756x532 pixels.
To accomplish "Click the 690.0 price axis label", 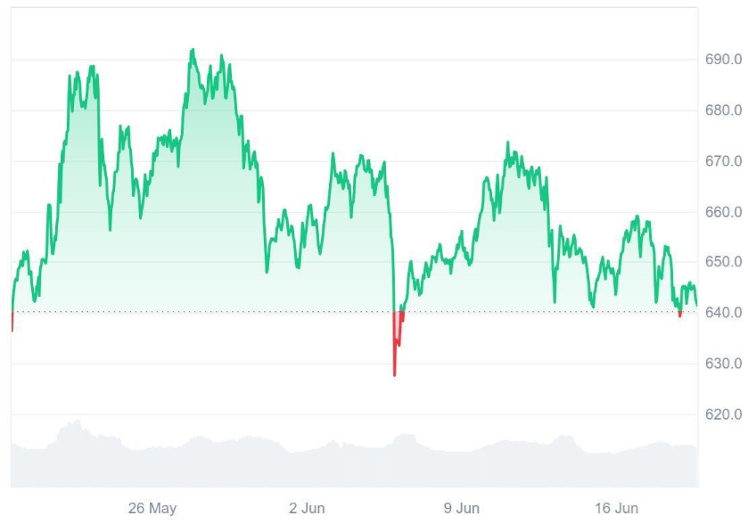I will [724, 60].
